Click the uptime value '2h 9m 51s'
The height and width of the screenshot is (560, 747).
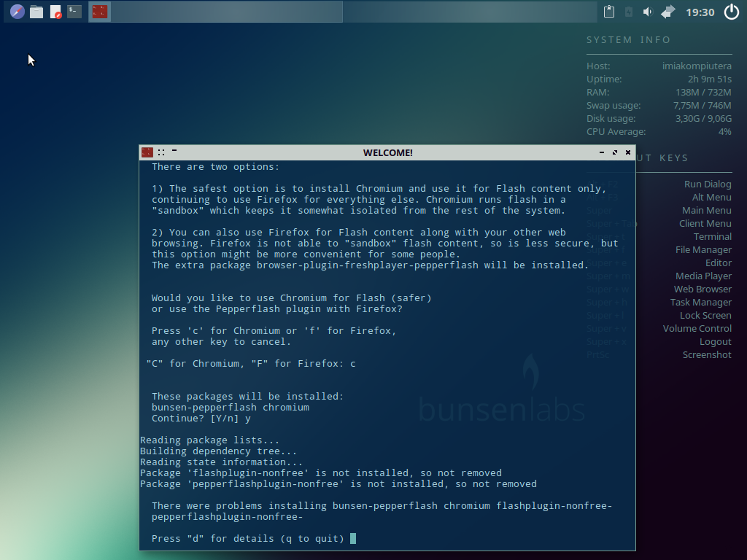pos(709,79)
